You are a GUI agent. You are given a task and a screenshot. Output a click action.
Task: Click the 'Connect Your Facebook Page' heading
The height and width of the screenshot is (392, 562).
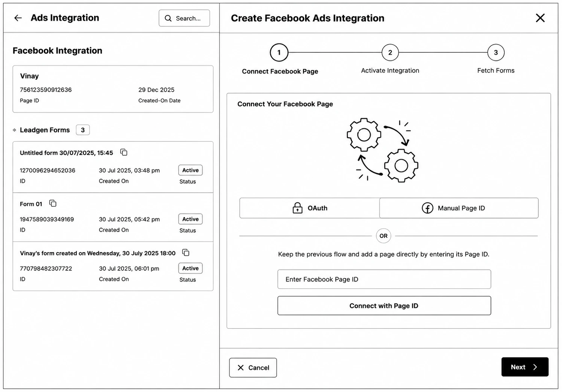click(285, 104)
